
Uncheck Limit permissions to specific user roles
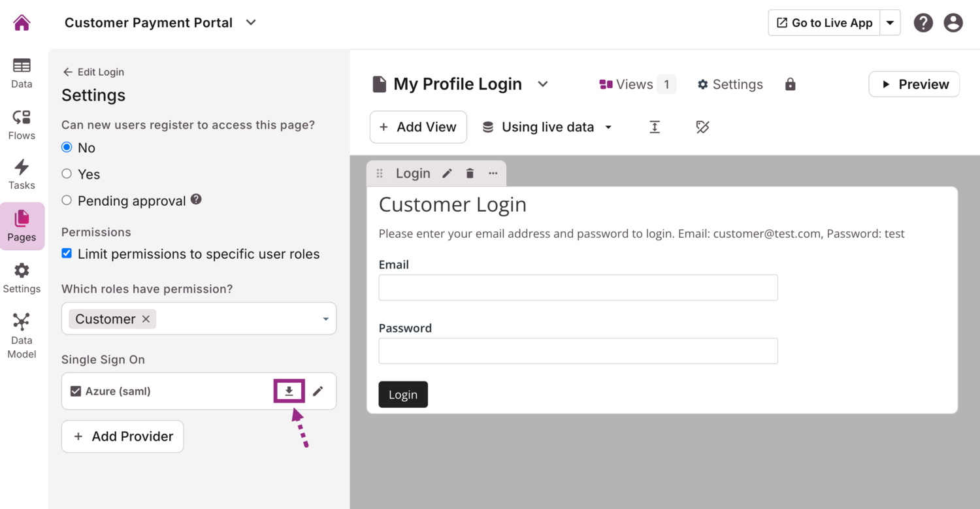[x=67, y=254]
